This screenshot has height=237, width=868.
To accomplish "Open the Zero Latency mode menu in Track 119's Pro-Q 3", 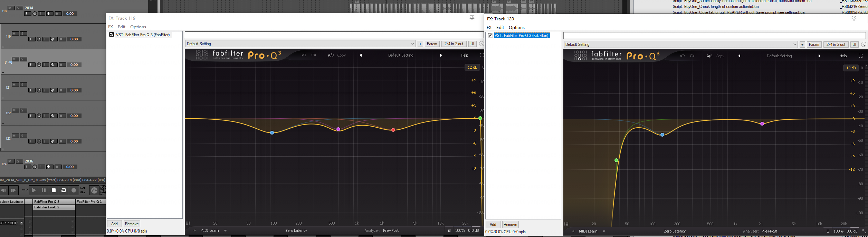I will [296, 230].
